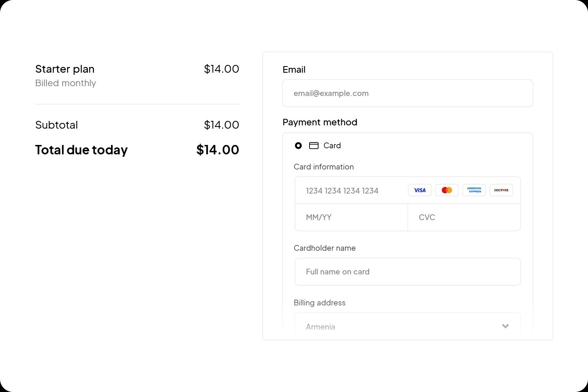Click the chevron icon on country selector
This screenshot has height=392, width=588.
(506, 326)
